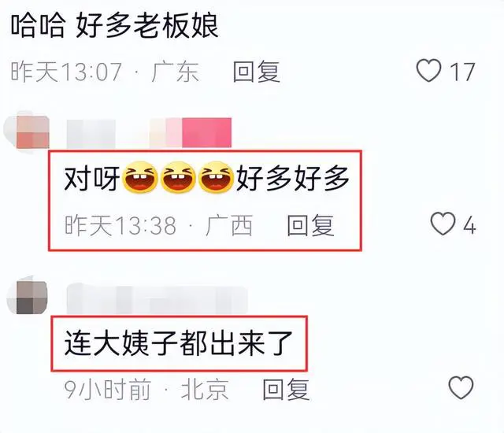Open the gray pixelated avatar's profile
Image resolution: width=504 pixels, height=433 pixels.
click(30, 295)
